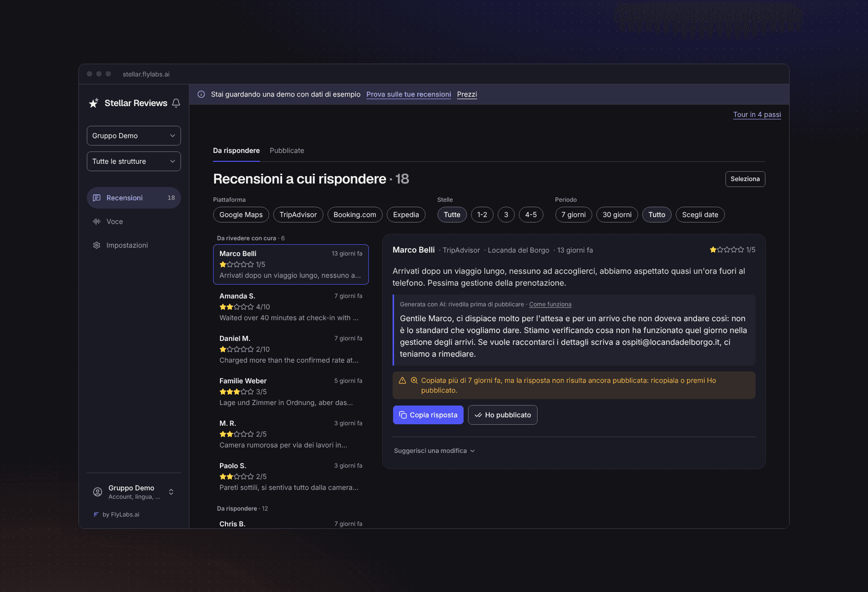The image size is (868, 592).
Task: Filter by Google Maps platform
Action: 241,215
